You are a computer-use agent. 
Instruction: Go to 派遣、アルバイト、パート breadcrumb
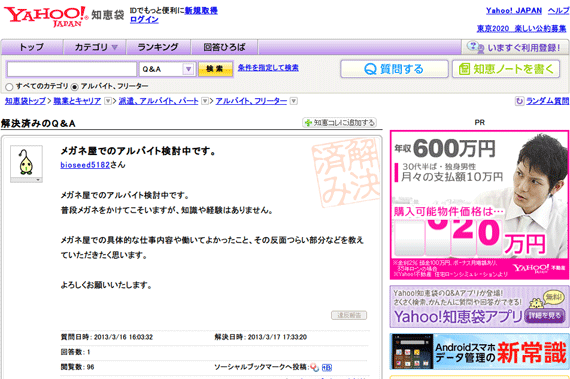tap(158, 101)
